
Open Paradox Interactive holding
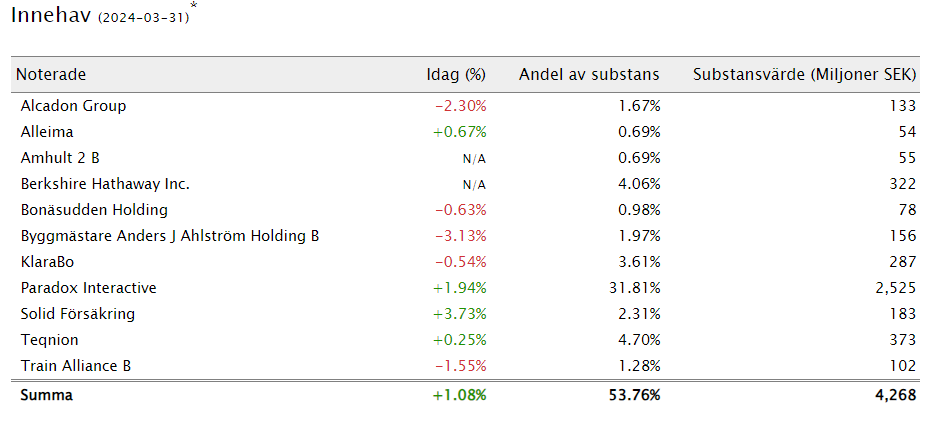(88, 288)
